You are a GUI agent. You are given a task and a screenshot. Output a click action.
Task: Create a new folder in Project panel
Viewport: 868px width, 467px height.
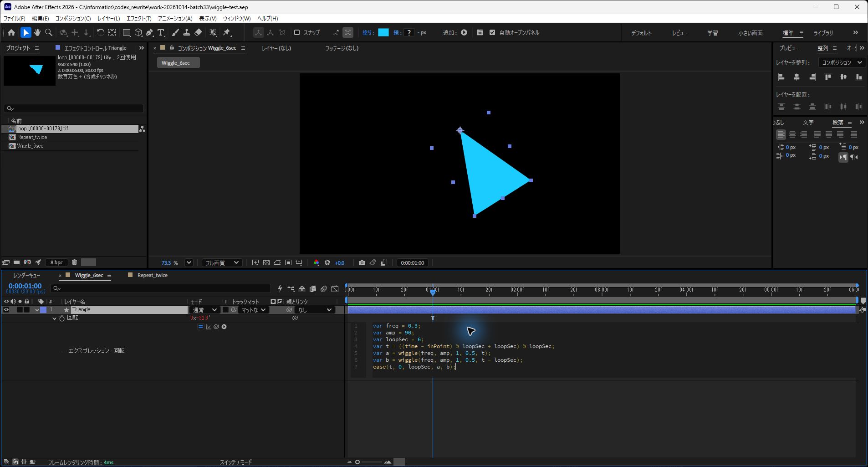(x=16, y=262)
